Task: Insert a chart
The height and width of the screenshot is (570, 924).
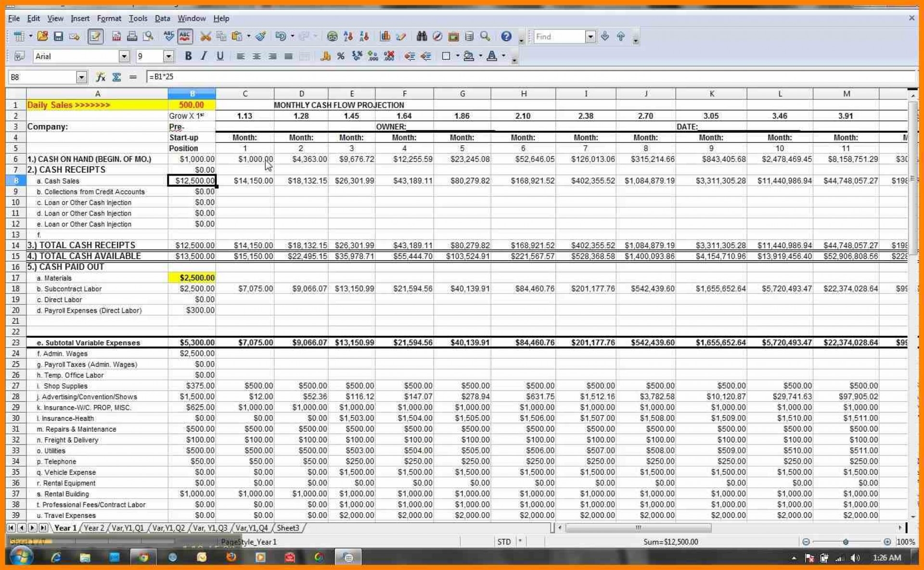Action: [x=385, y=36]
